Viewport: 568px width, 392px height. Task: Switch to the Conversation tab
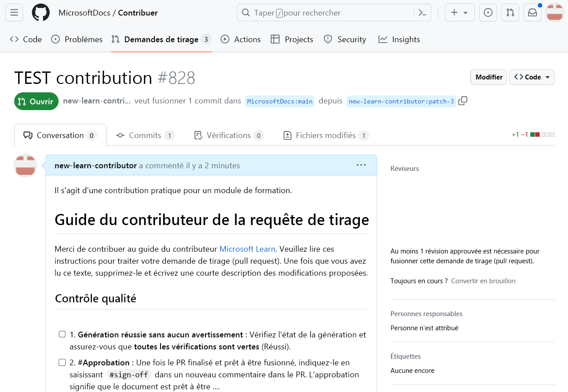pyautogui.click(x=60, y=135)
